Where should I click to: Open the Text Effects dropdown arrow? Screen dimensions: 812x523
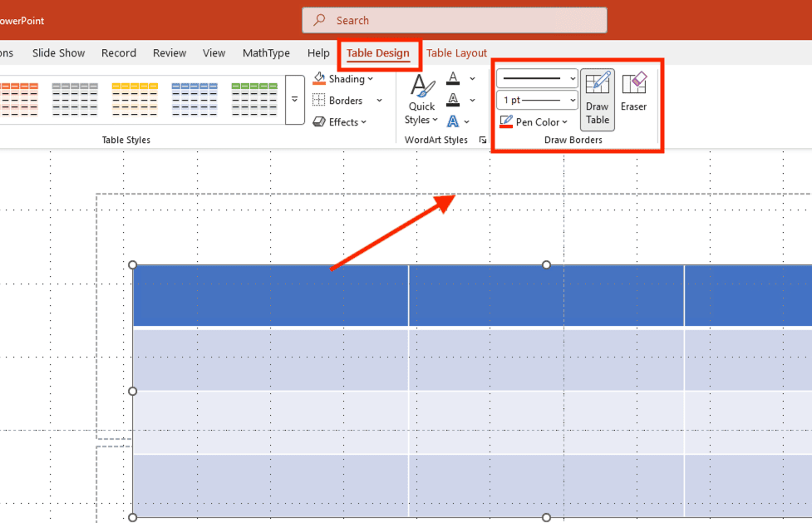(x=466, y=121)
